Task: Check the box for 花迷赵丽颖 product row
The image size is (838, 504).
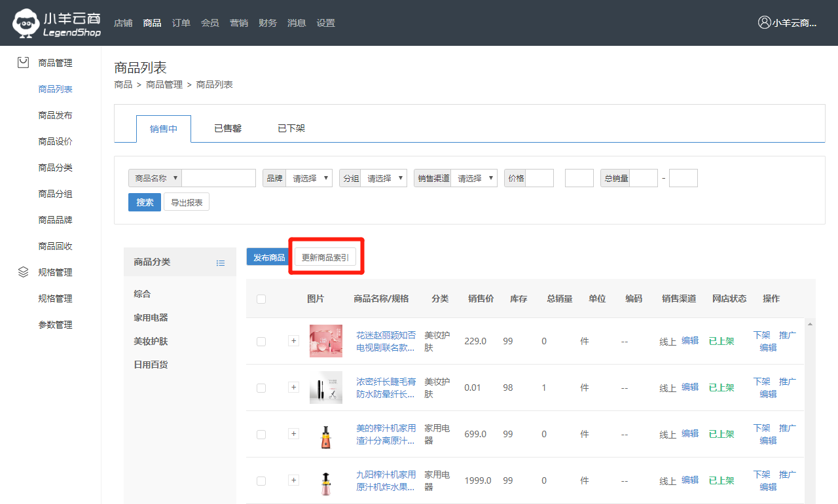Action: tap(261, 342)
